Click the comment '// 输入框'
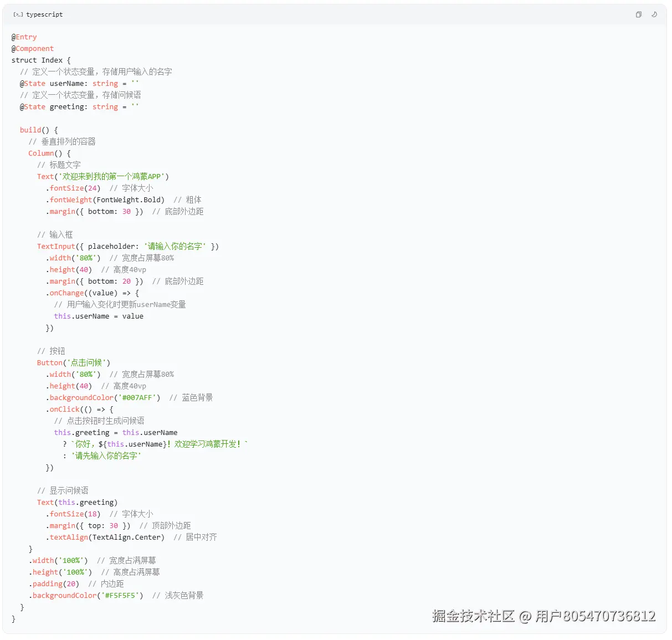672x640 pixels. coord(55,235)
